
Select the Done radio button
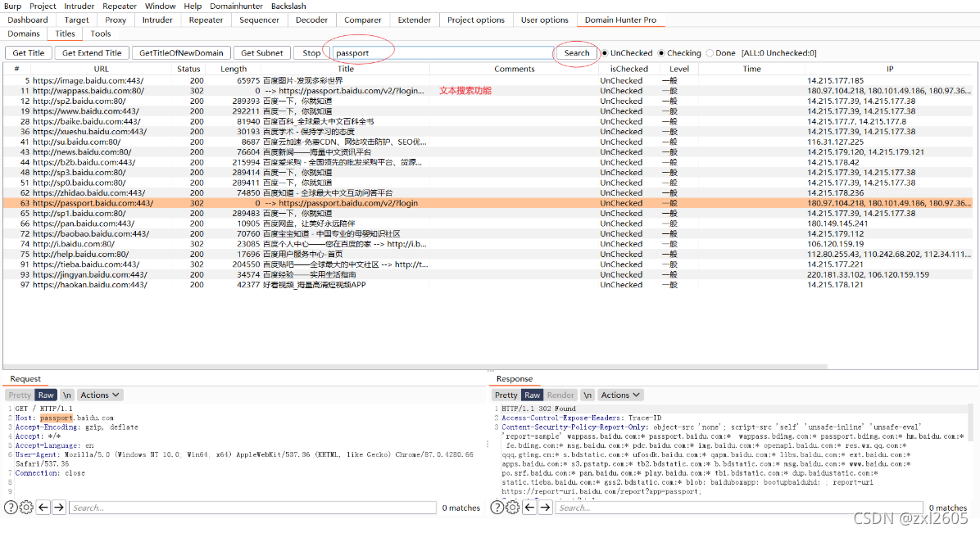point(710,53)
